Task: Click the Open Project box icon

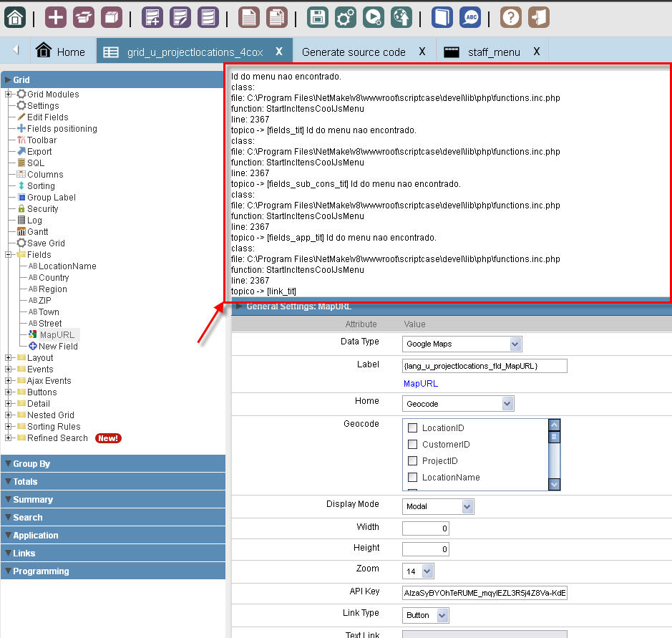Action: click(x=84, y=18)
